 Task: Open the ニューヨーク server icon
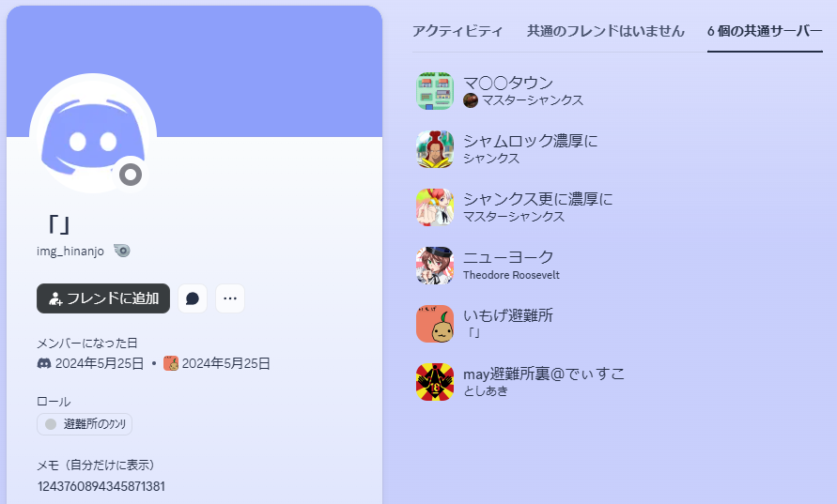tap(435, 266)
